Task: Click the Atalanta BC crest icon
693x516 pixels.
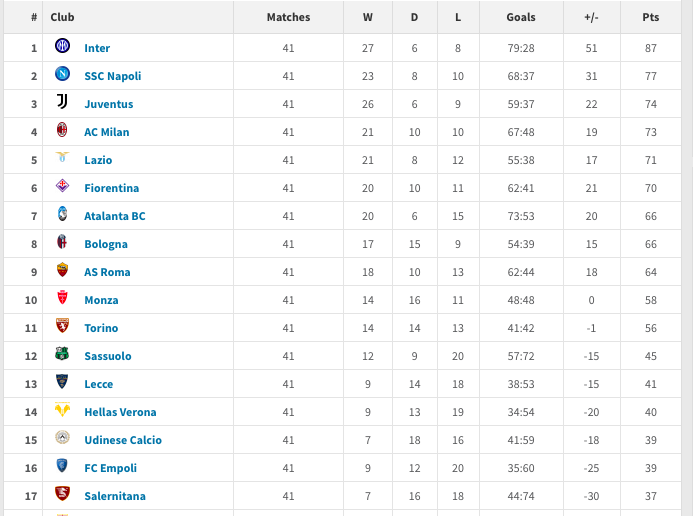Action: click(x=62, y=215)
